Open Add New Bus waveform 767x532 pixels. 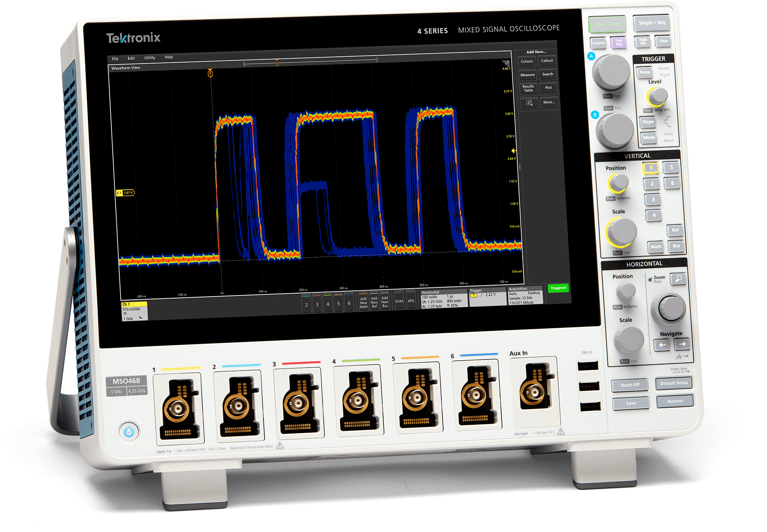tap(385, 302)
